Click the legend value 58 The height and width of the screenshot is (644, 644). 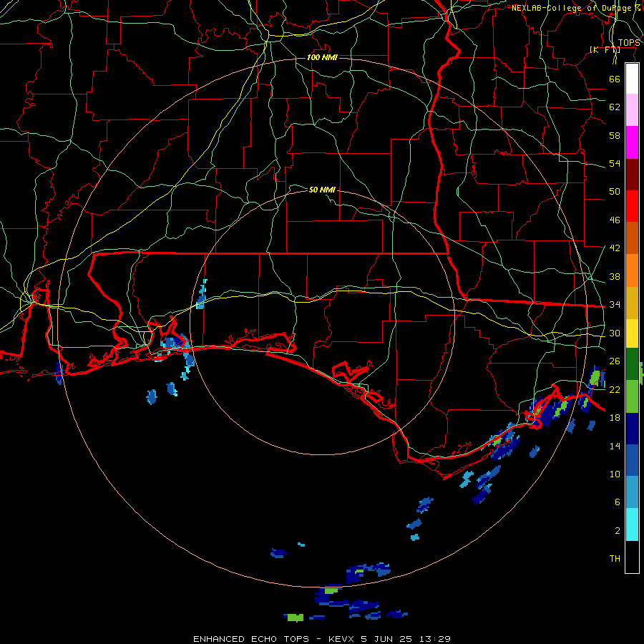point(615,135)
